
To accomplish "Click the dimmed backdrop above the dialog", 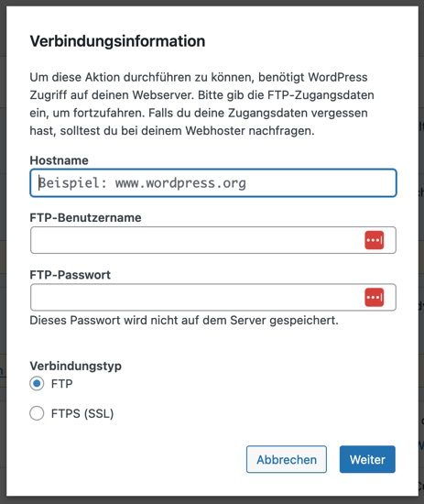I will click(212, 3).
